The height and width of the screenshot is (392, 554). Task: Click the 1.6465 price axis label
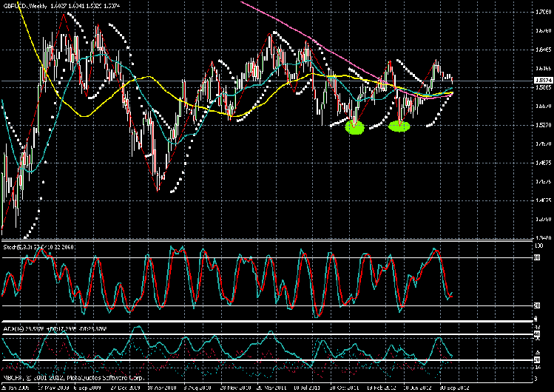click(544, 50)
